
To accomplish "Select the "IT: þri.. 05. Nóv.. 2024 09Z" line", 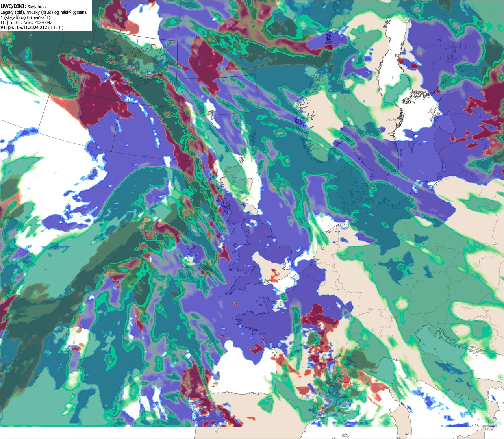I will coord(27,22).
